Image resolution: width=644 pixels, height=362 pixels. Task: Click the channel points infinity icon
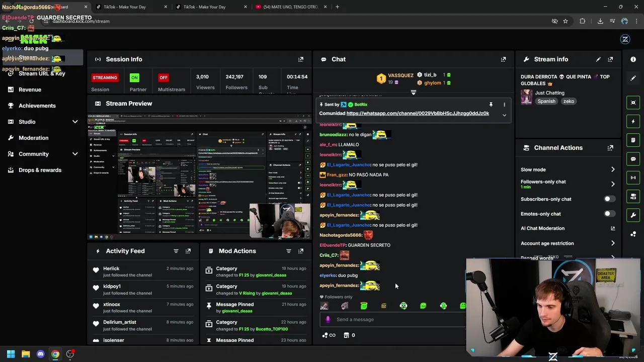pyautogui.click(x=329, y=335)
